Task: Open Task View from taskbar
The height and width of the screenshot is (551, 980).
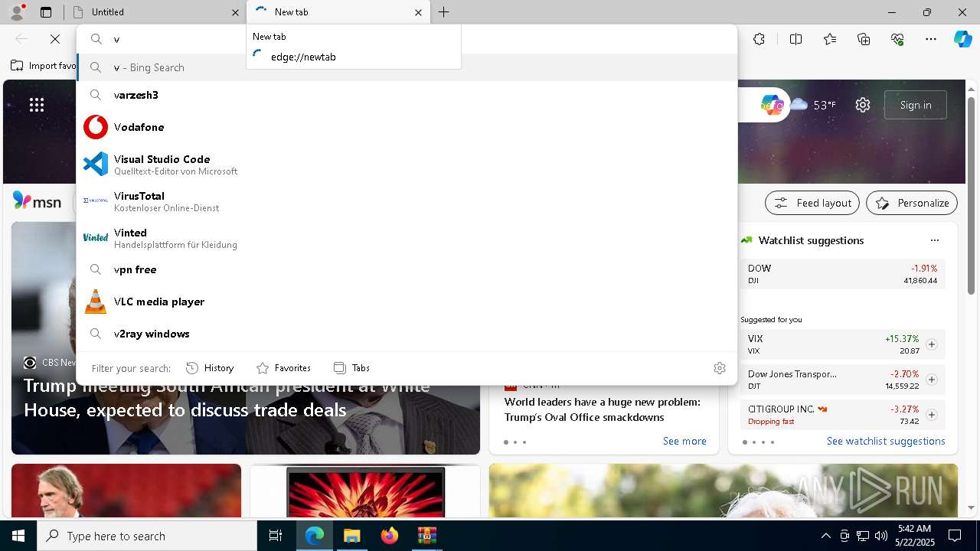Action: coord(276,536)
